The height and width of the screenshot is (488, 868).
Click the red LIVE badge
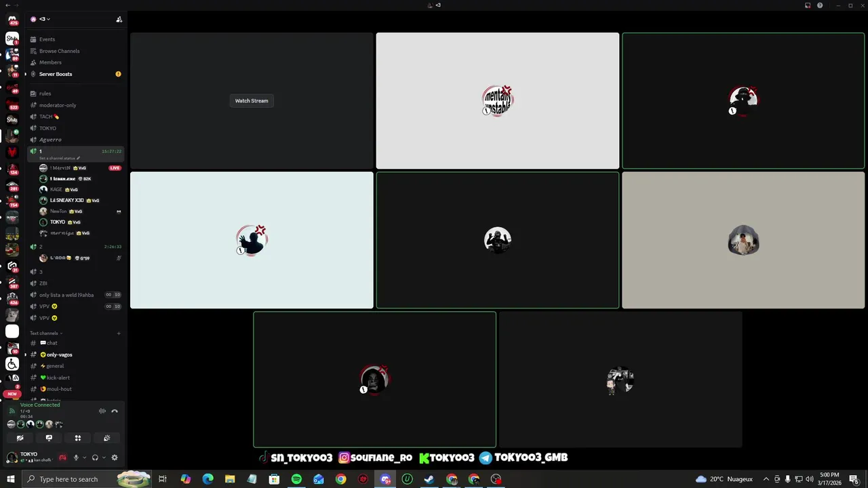[115, 168]
